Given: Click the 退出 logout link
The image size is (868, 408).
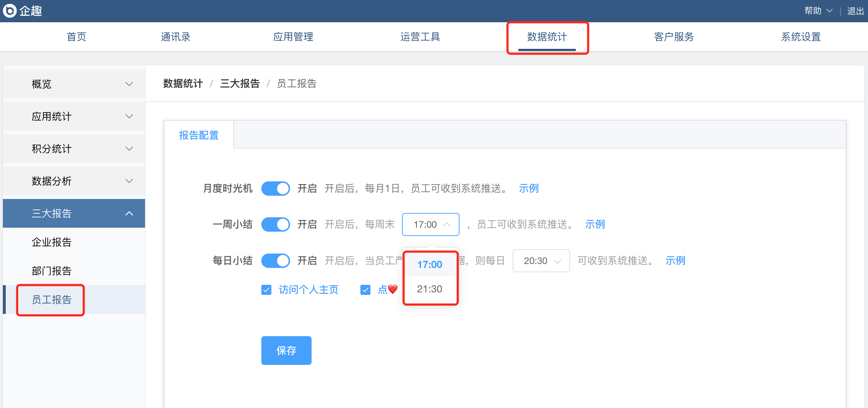Looking at the screenshot, I should 855,11.
